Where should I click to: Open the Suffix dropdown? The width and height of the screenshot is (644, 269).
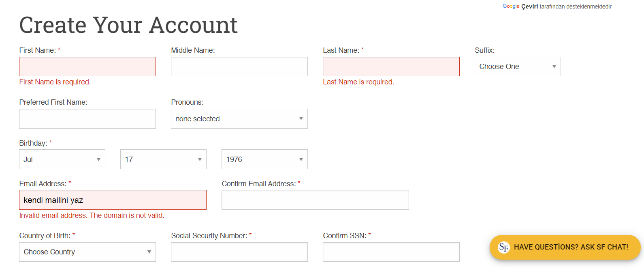[518, 67]
